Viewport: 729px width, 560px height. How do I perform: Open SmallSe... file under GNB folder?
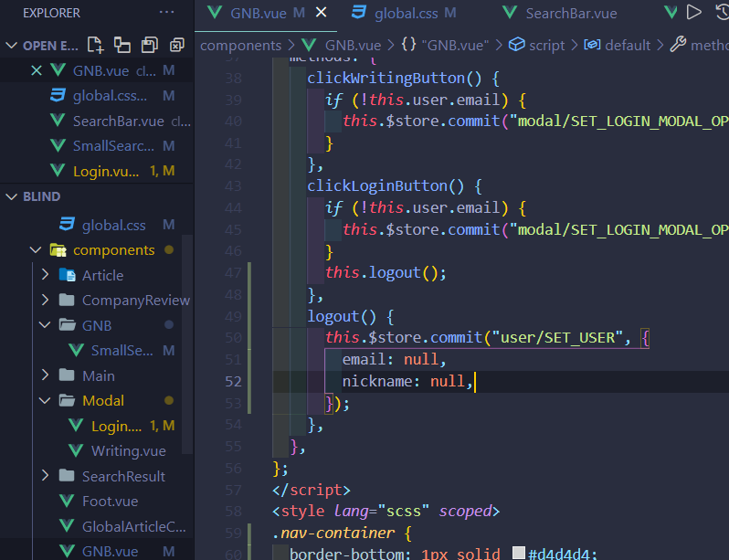(x=97, y=350)
